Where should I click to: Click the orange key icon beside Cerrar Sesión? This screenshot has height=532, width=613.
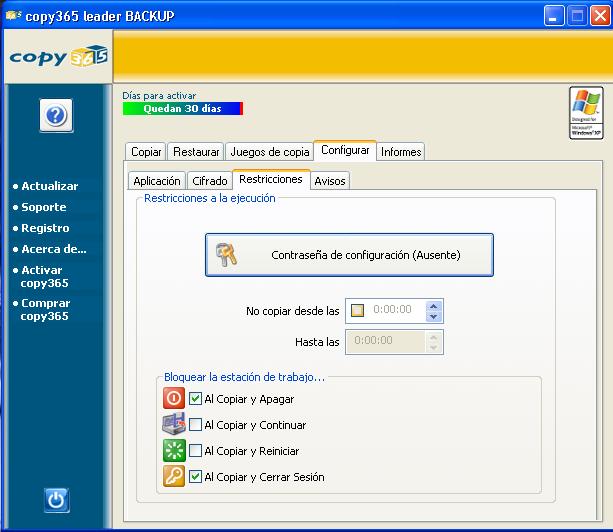pos(174,476)
